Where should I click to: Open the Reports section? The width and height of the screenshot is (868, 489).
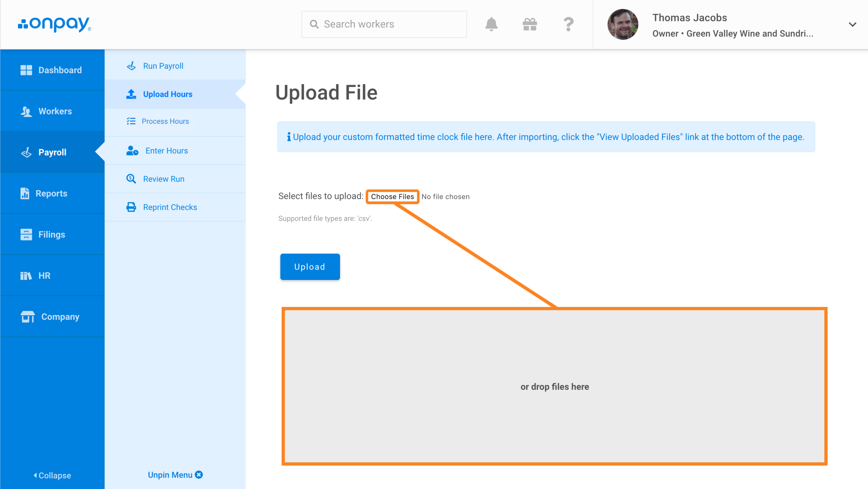52,194
